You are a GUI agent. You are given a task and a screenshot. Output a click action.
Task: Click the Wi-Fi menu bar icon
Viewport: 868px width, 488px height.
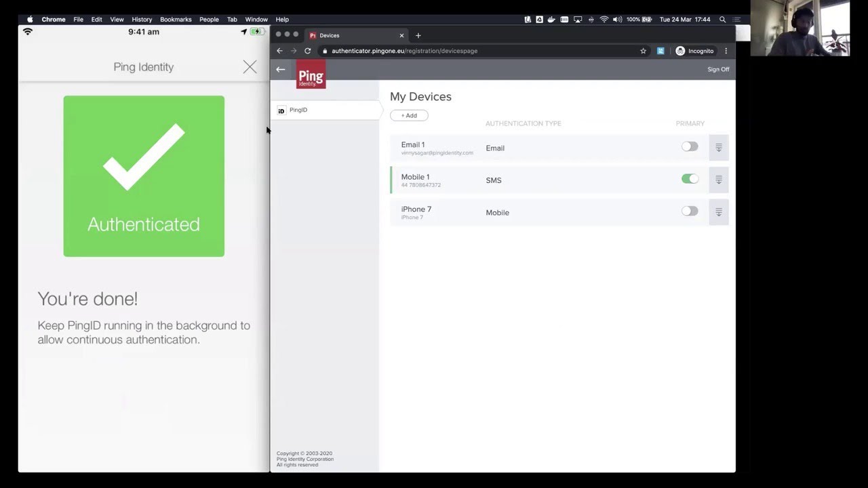click(604, 20)
